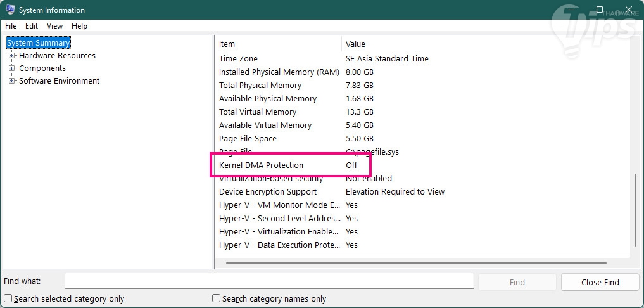Open the File menu
The image size is (644, 308).
[x=11, y=26]
